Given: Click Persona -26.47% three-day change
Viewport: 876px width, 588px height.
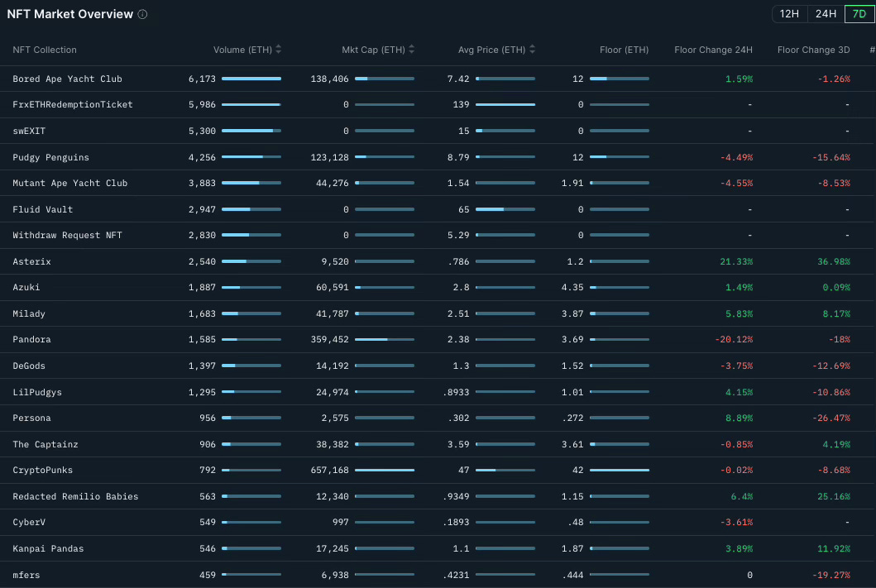Looking at the screenshot, I should [x=831, y=418].
